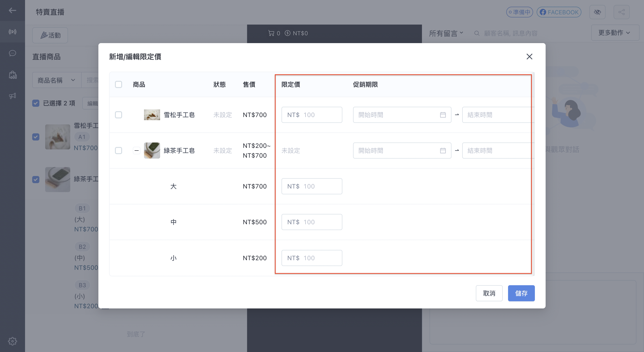Click the 狀態 column header
This screenshot has height=352, width=644.
click(x=220, y=84)
